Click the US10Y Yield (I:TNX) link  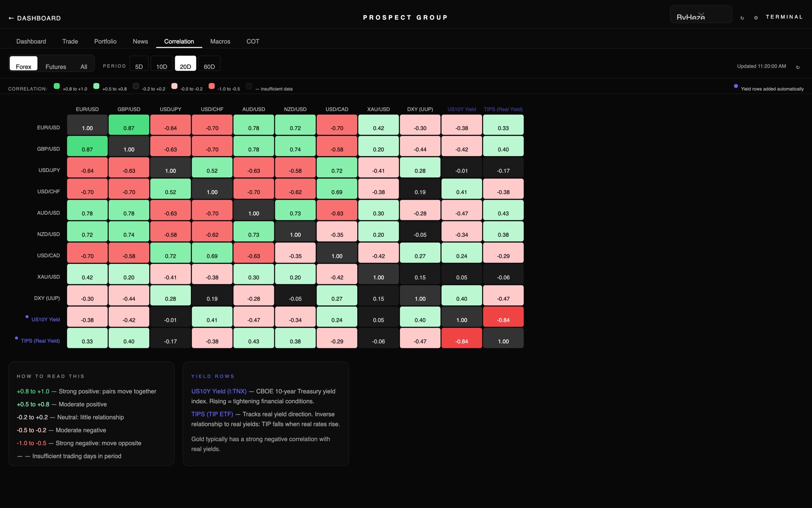[219, 391]
